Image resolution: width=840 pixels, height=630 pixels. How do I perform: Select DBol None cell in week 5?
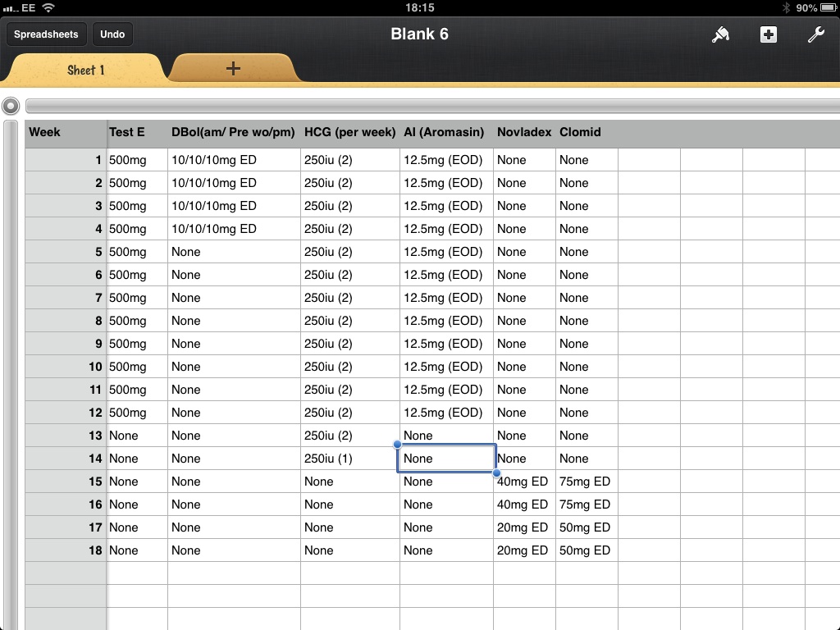click(234, 252)
